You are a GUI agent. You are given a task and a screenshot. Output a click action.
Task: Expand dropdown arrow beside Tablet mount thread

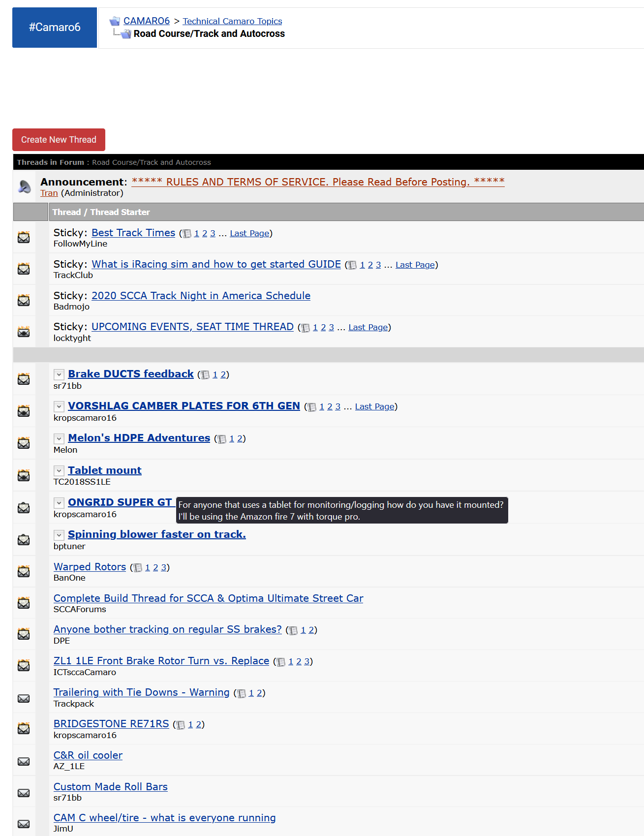[x=59, y=471]
